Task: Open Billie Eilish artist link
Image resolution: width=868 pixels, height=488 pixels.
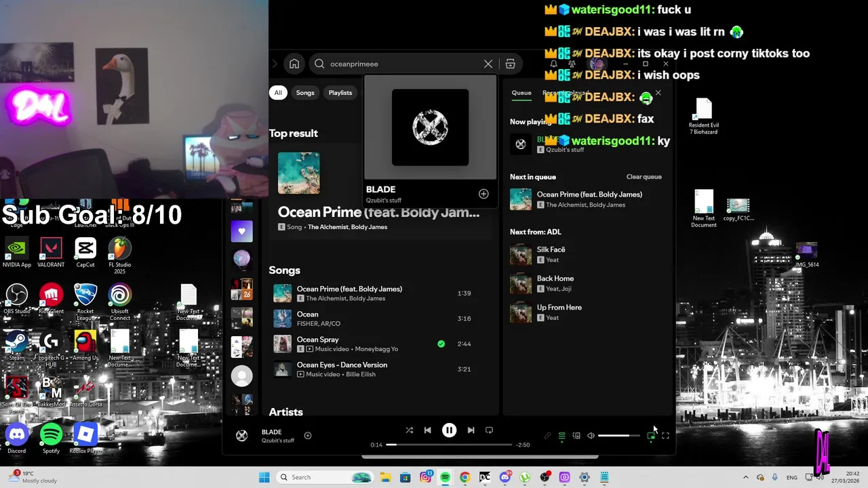Action: pyautogui.click(x=360, y=374)
